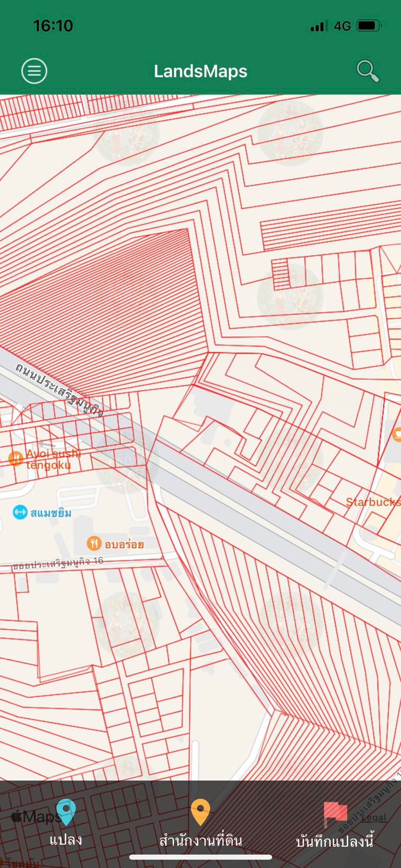Tap the orange สำนักงานที่ดิน pin icon
Screen dimensions: 401x868
(x=200, y=812)
